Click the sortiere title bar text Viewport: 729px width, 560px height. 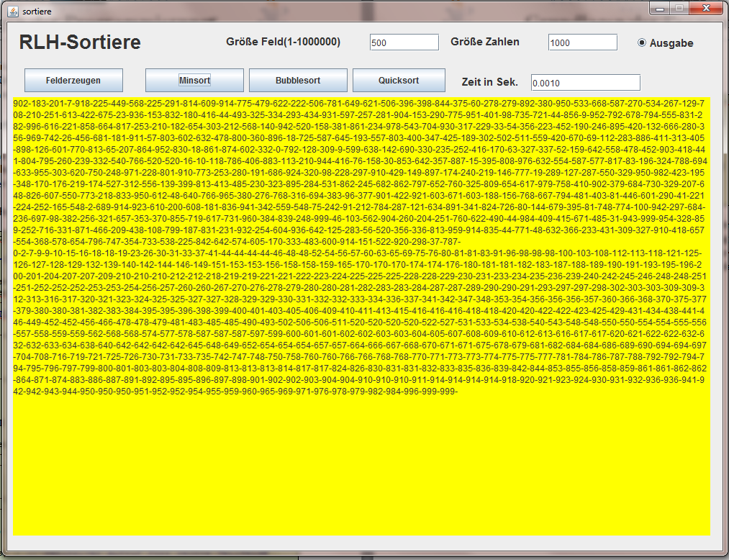point(37,12)
